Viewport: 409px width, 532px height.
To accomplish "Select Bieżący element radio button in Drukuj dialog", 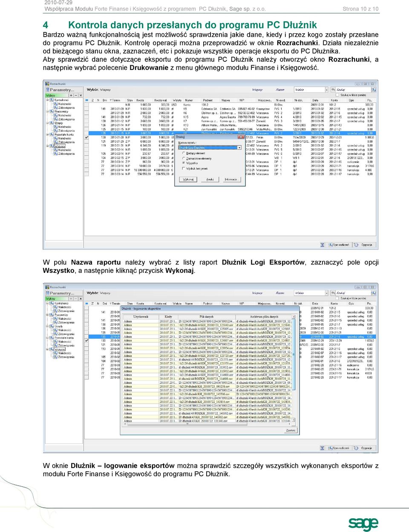I will [x=184, y=153].
